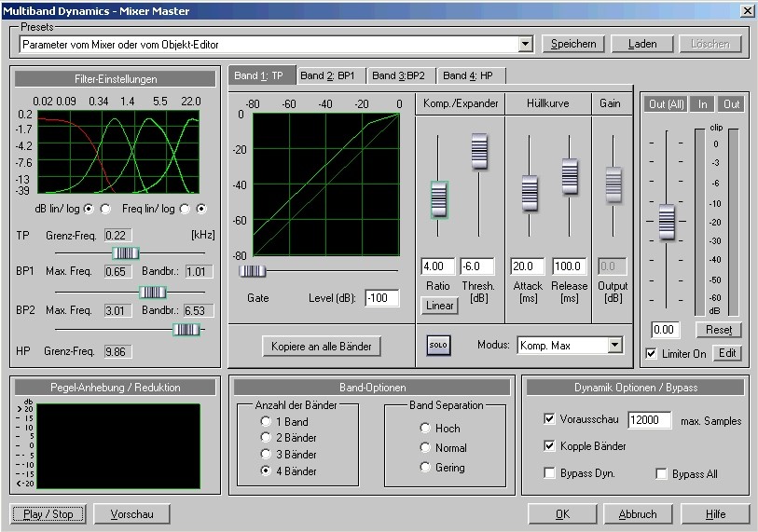Click the BP2 Max. Freq. slider handle
The height and width of the screenshot is (532, 758).
click(186, 330)
